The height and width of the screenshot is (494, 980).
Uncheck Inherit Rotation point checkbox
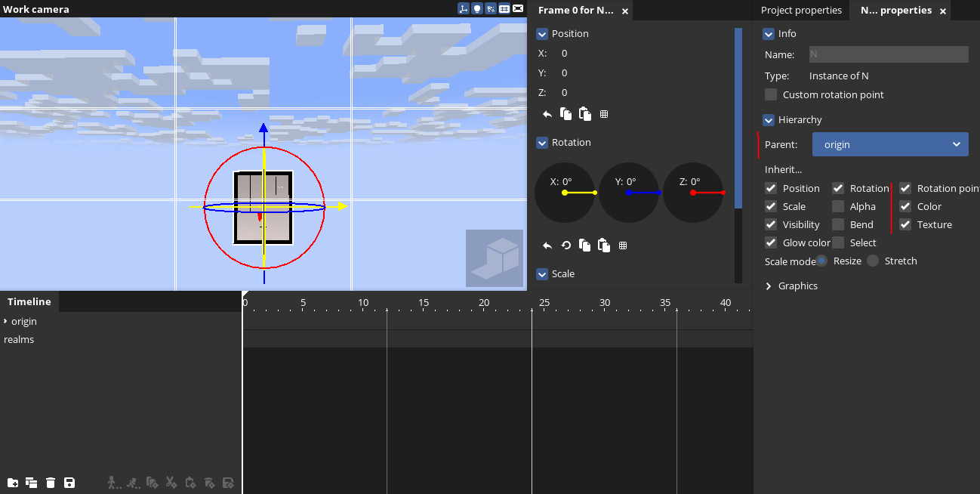coord(905,188)
